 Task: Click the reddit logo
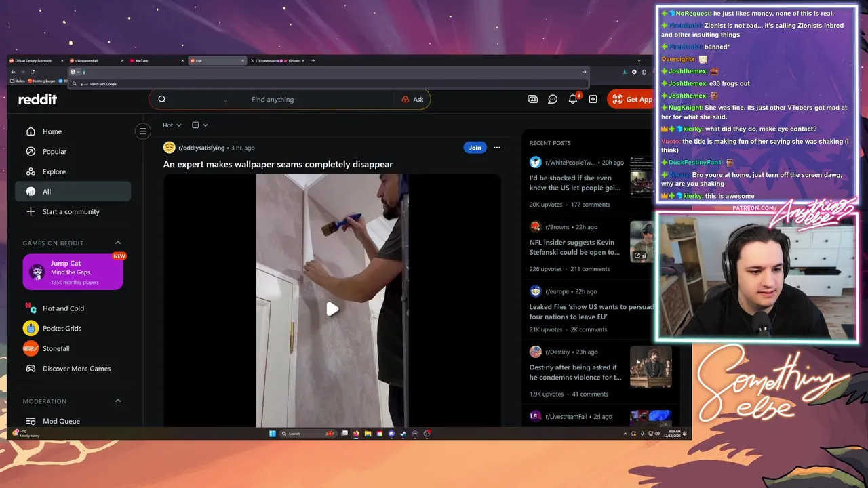point(37,99)
